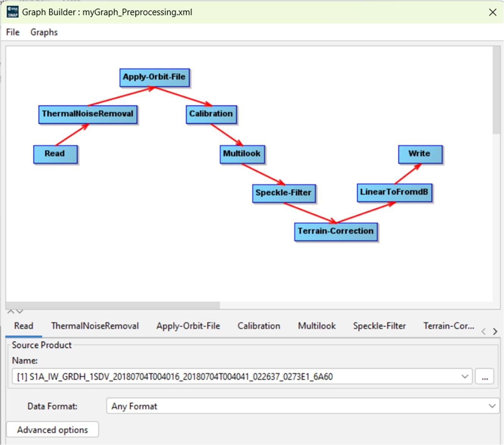Image resolution: width=504 pixels, height=445 pixels.
Task: Select the Write graph node
Action: tap(420, 154)
